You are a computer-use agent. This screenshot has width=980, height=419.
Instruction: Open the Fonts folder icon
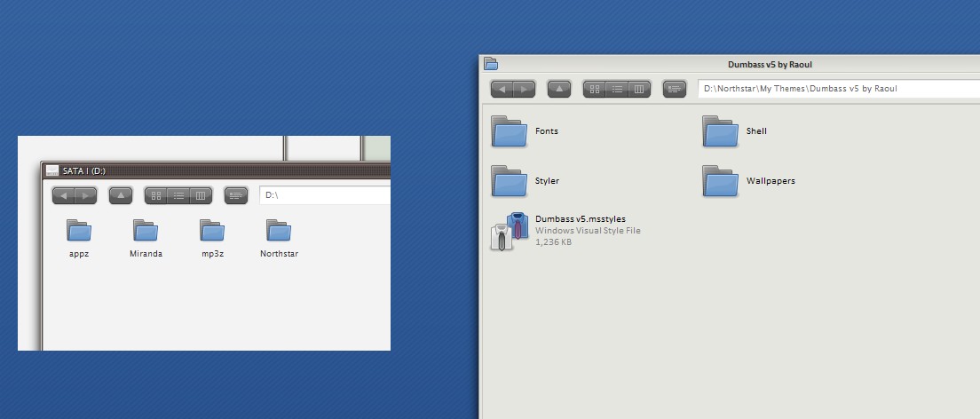coord(509,131)
